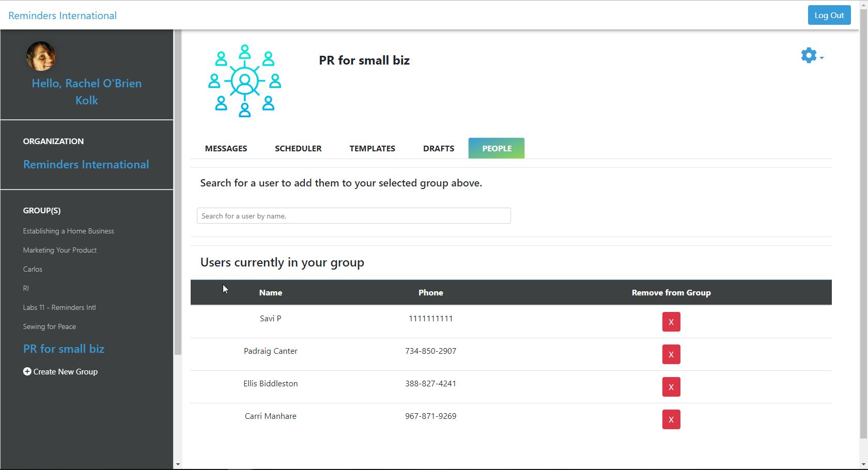Open the settings gear icon

pos(808,55)
